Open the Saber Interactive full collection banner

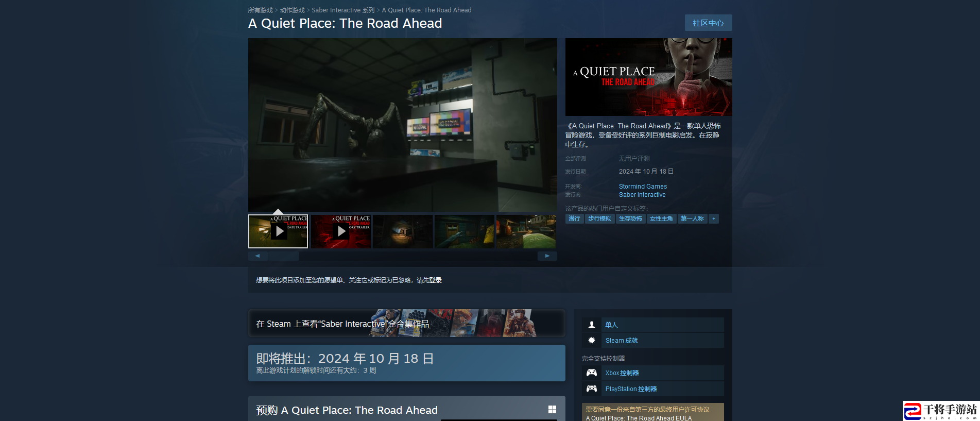click(407, 323)
